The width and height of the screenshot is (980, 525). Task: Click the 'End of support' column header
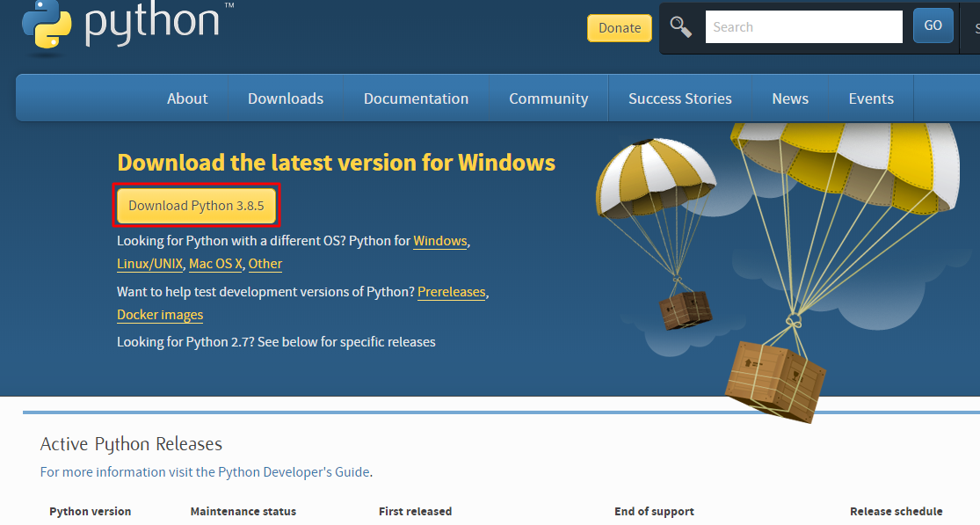tap(654, 511)
